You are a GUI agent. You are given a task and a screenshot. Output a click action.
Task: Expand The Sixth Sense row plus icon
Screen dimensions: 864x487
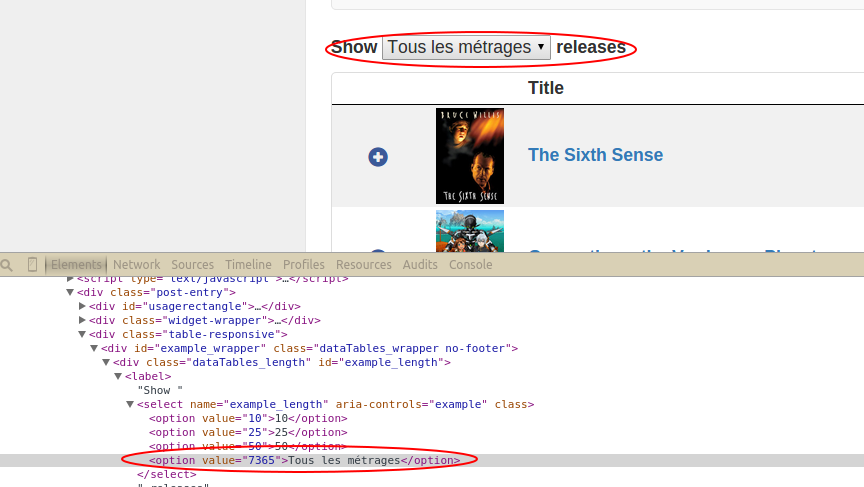[x=378, y=157]
